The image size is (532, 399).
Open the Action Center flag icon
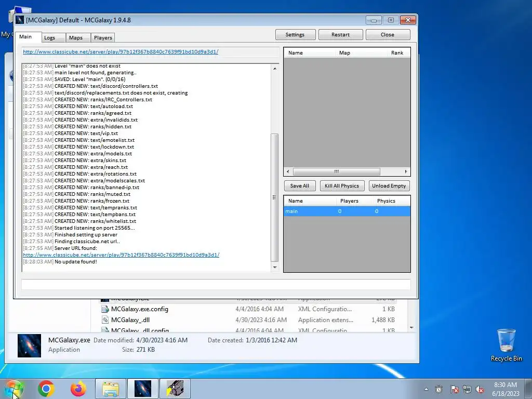coord(454,390)
